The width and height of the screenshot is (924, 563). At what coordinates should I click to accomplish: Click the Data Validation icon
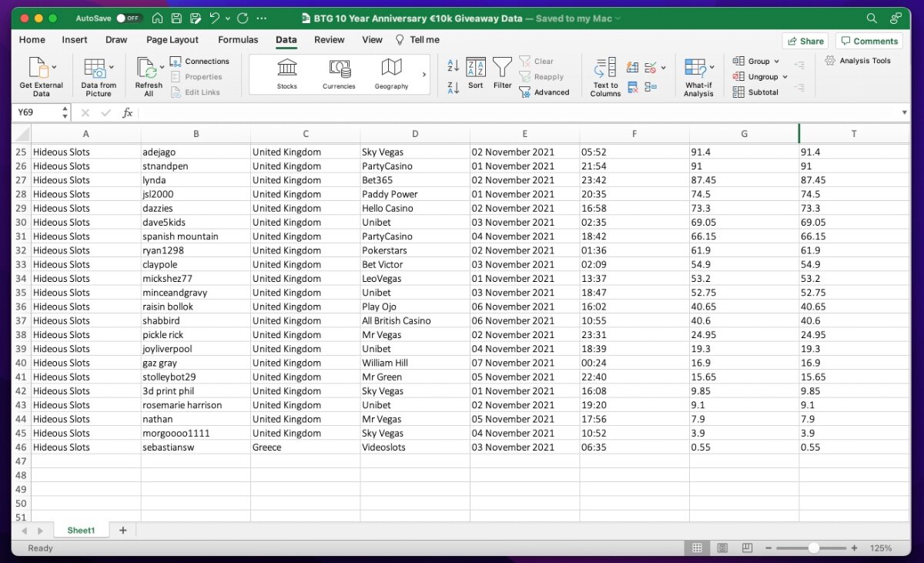point(650,67)
